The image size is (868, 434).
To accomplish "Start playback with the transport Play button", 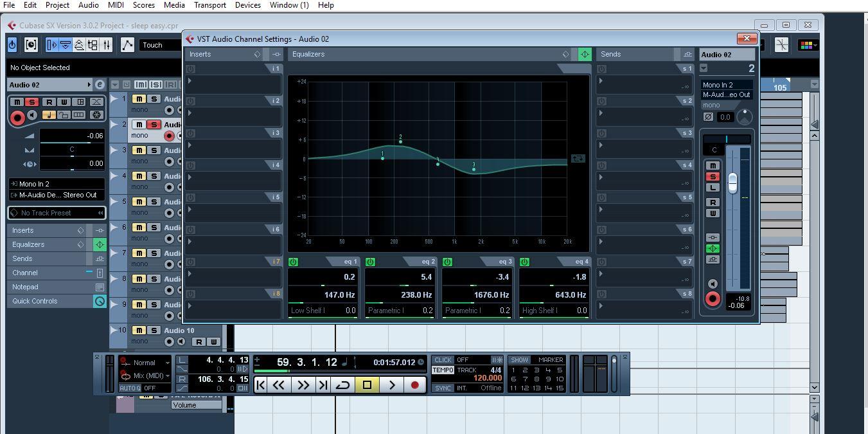I will tap(391, 385).
